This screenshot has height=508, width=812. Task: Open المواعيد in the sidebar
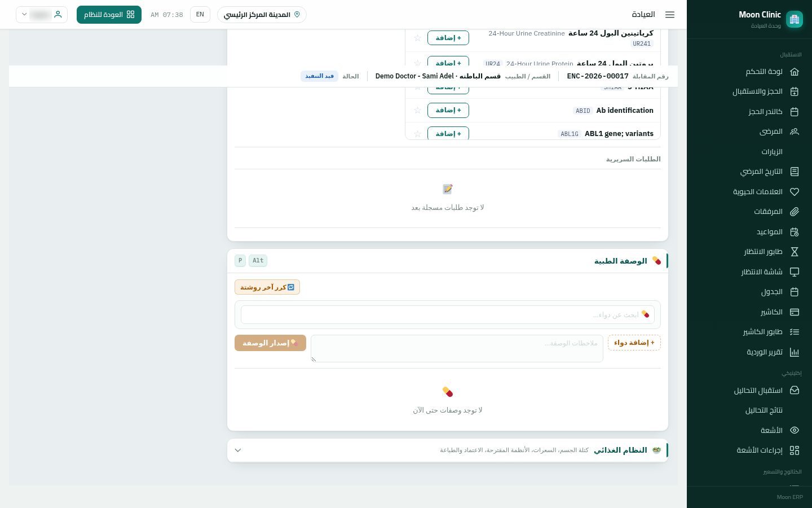[x=769, y=232]
